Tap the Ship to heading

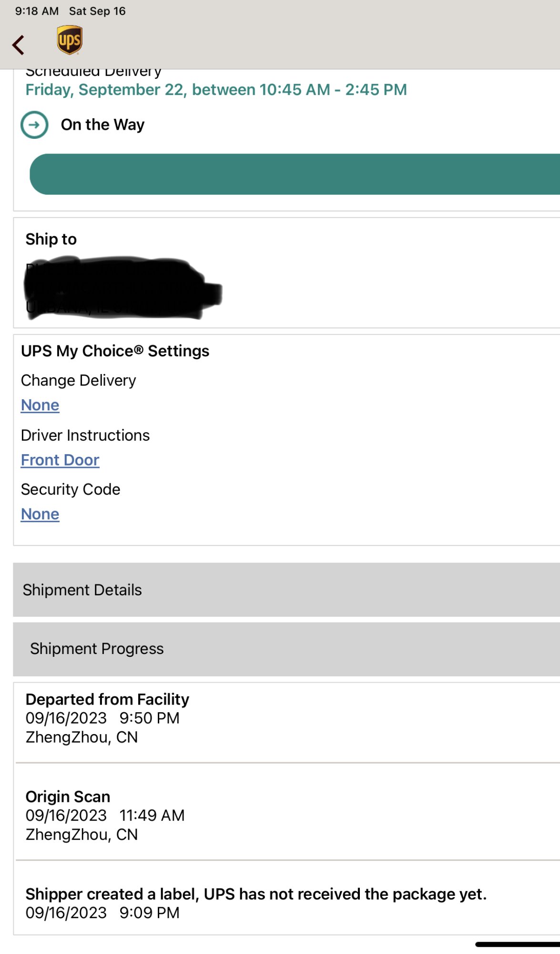(x=51, y=239)
